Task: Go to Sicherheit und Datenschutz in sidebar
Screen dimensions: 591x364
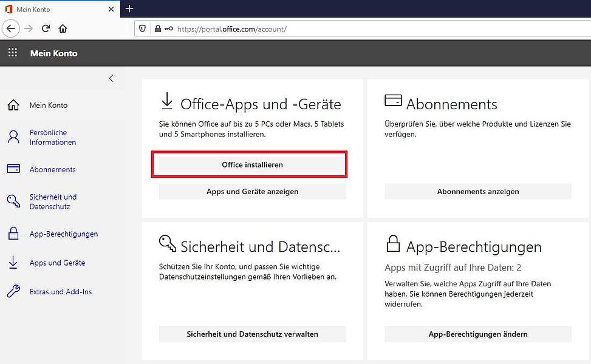Action: coord(53,202)
